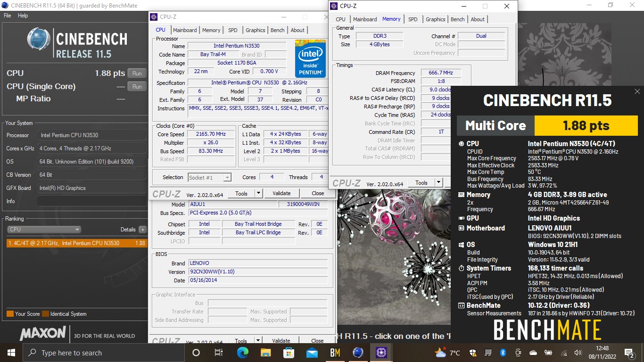644x362 pixels.
Task: Click the Core Speed value 2165.70 MHz
Action: pyautogui.click(x=211, y=134)
